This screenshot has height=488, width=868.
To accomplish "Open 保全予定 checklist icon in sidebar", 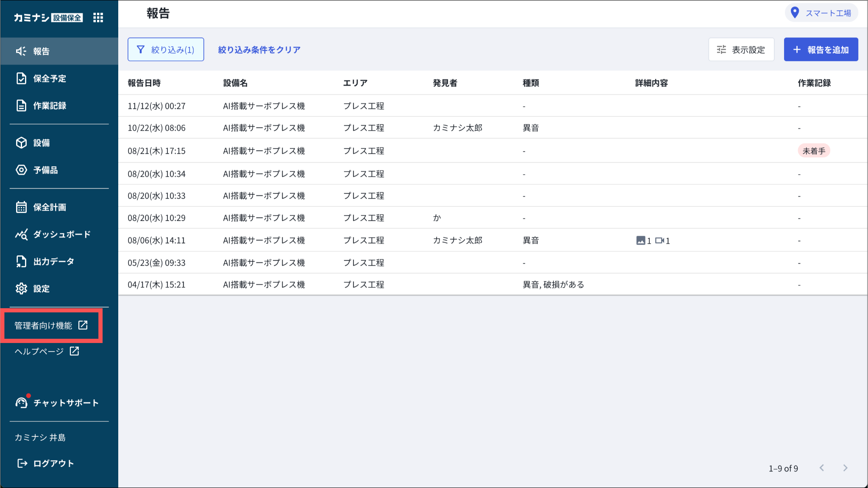I will click(x=21, y=78).
